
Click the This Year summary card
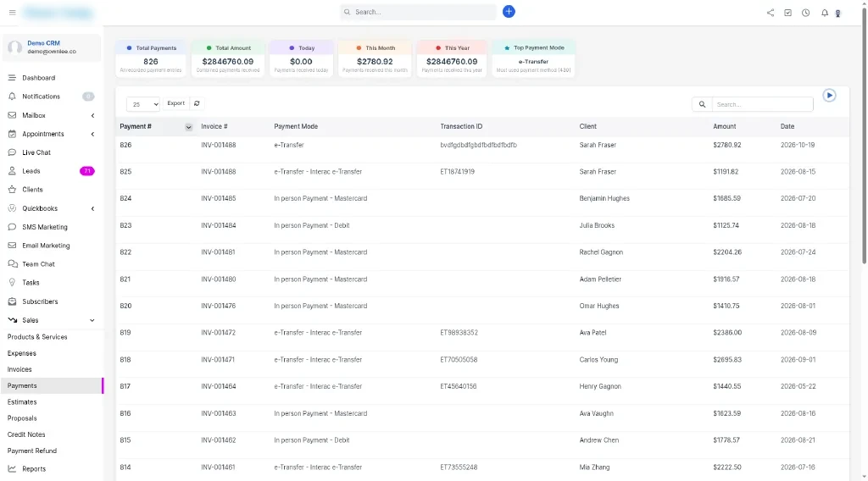[452, 58]
